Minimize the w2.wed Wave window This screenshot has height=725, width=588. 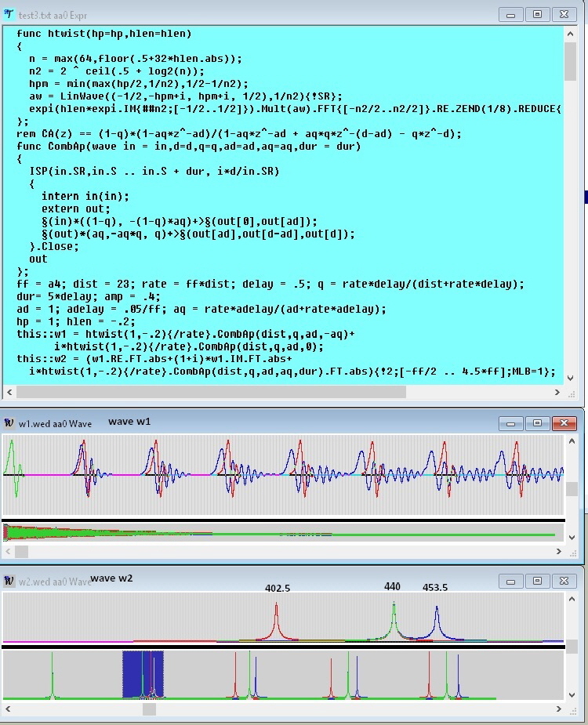tap(512, 582)
